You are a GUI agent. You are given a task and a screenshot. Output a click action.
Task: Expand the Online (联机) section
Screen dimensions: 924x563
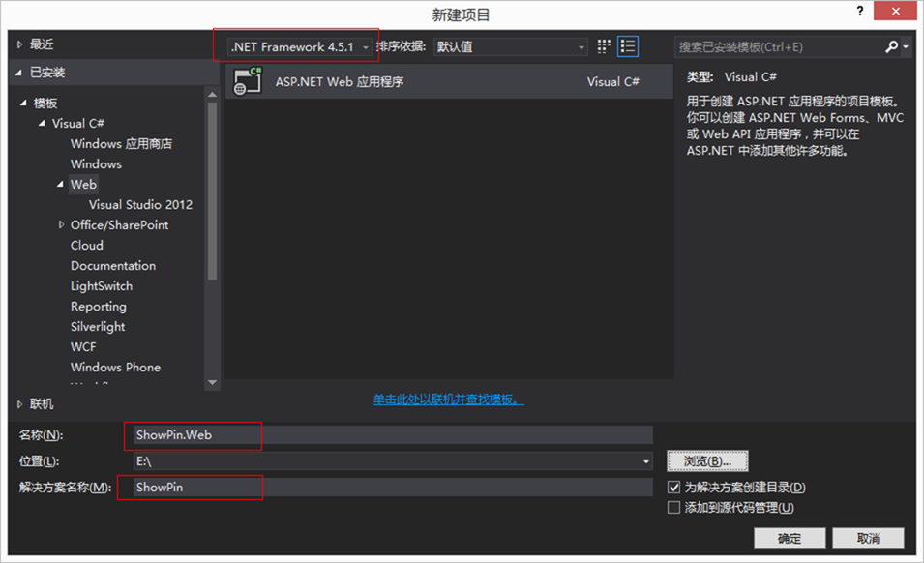tap(21, 403)
